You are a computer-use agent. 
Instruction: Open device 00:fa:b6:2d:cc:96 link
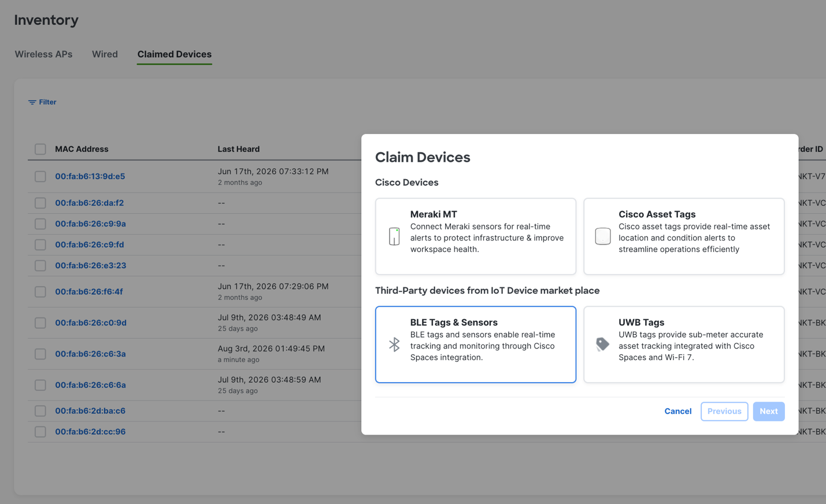pos(90,432)
